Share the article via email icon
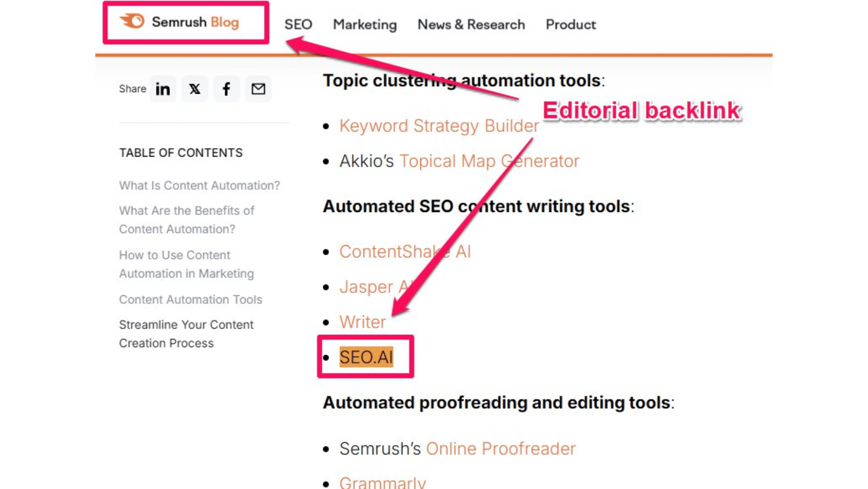868x489 pixels. pyautogui.click(x=258, y=89)
